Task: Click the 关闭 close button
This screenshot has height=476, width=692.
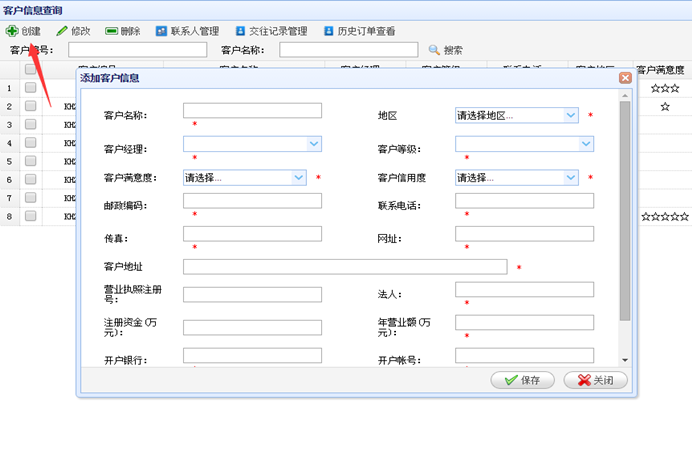Action: pyautogui.click(x=595, y=380)
